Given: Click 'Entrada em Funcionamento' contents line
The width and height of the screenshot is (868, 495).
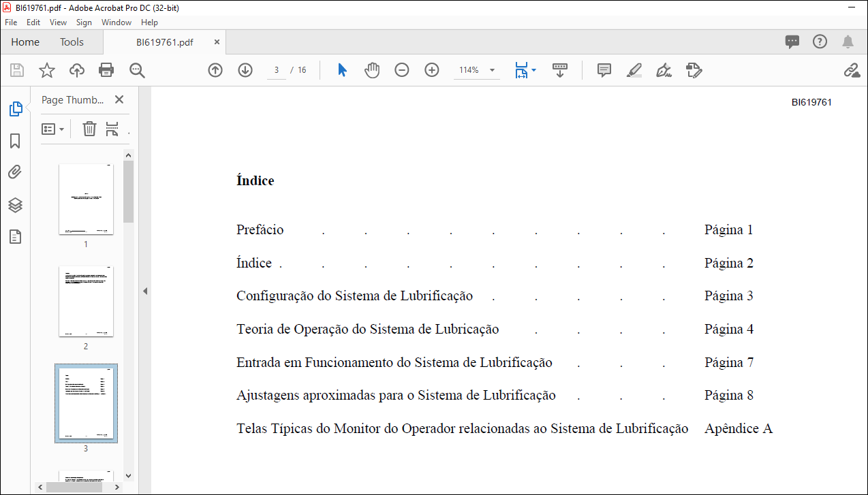Looking at the screenshot, I should point(394,362).
